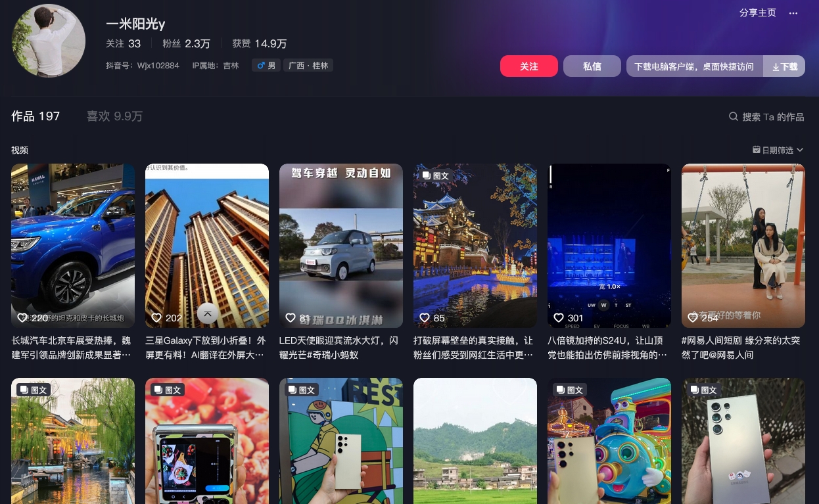The height and width of the screenshot is (504, 819).
Task: Click the heart icon showing 301 likes
Action: click(x=559, y=317)
